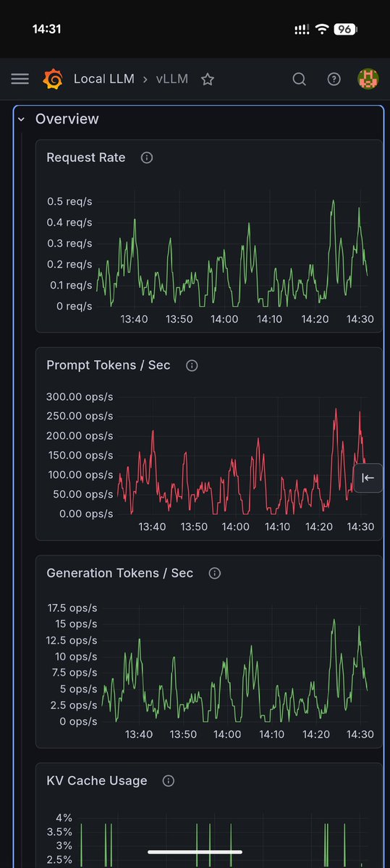The width and height of the screenshot is (390, 868).
Task: Open the Request Rate panel title
Action: 85,157
